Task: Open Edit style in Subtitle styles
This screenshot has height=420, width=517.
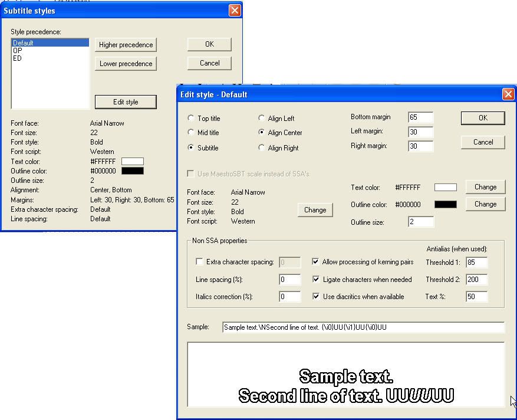Action: (x=126, y=102)
